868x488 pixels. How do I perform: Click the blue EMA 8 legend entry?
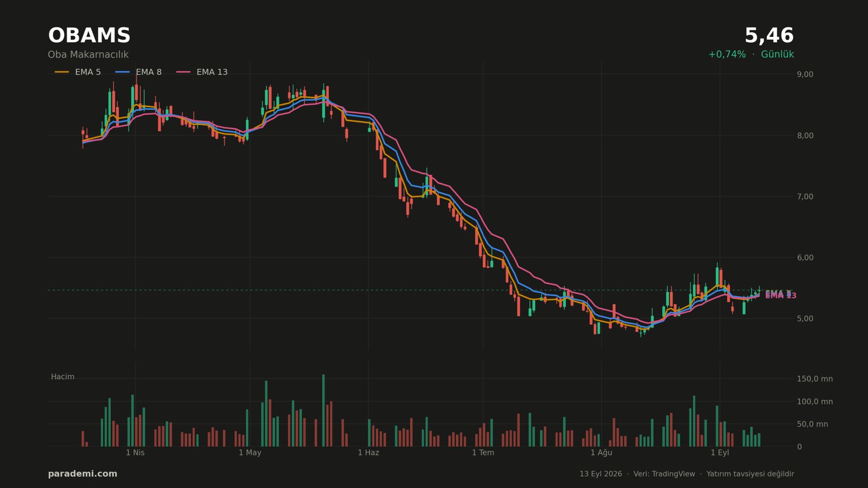point(139,72)
